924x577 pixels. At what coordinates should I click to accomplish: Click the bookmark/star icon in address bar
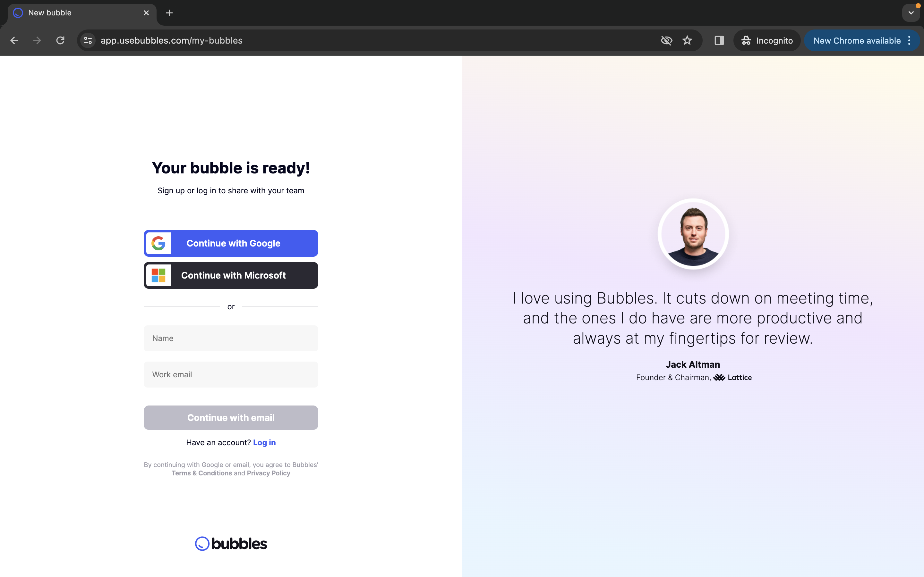point(689,40)
